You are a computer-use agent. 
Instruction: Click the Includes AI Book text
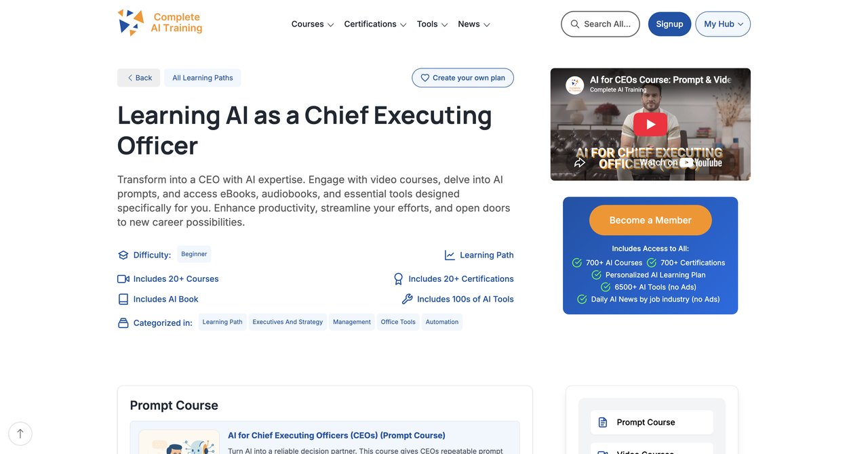[x=166, y=300]
